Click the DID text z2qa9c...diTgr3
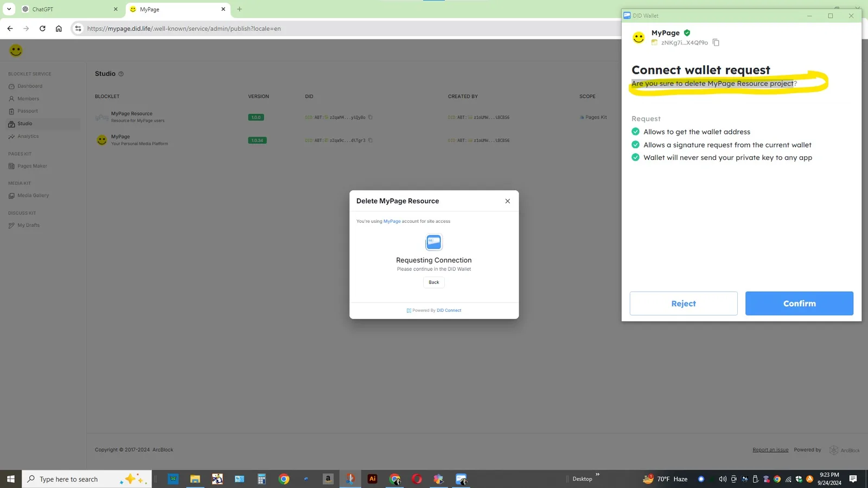The image size is (868, 488). pos(347,140)
